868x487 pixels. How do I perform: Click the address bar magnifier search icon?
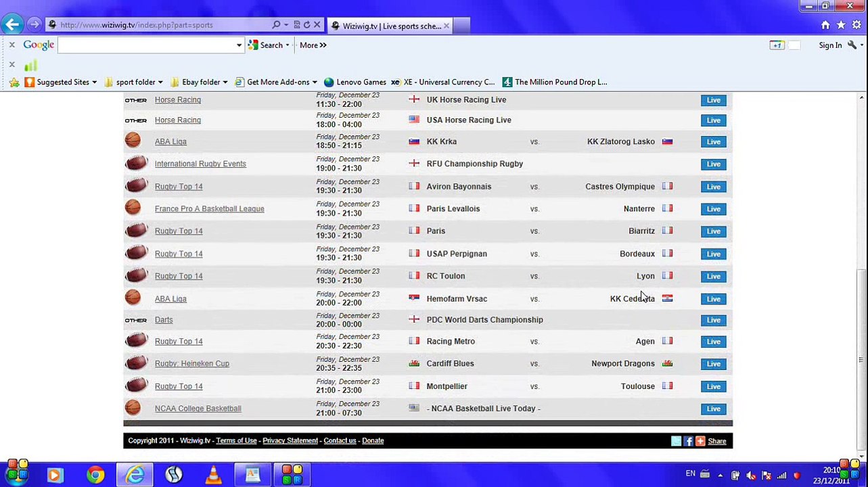[x=276, y=25]
